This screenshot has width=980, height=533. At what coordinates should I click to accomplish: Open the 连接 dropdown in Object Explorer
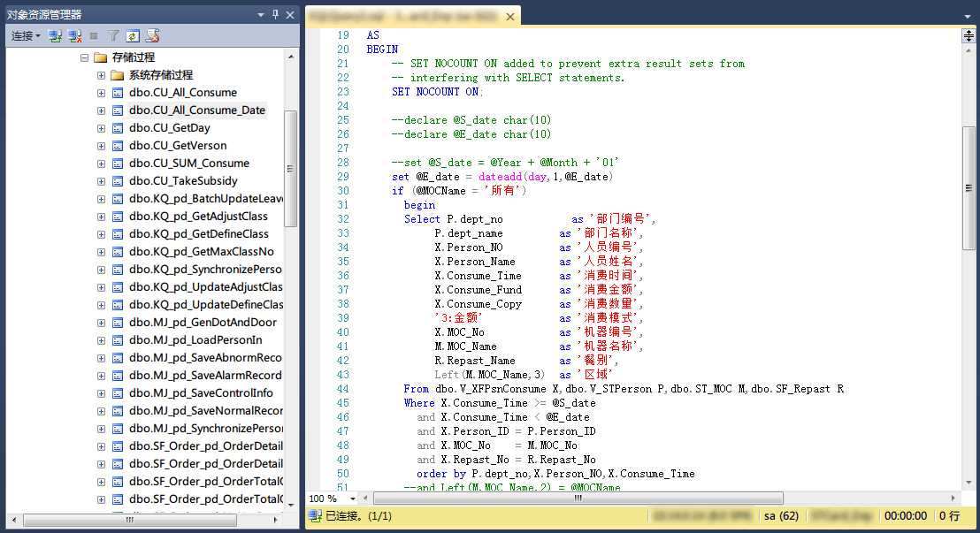tap(26, 36)
